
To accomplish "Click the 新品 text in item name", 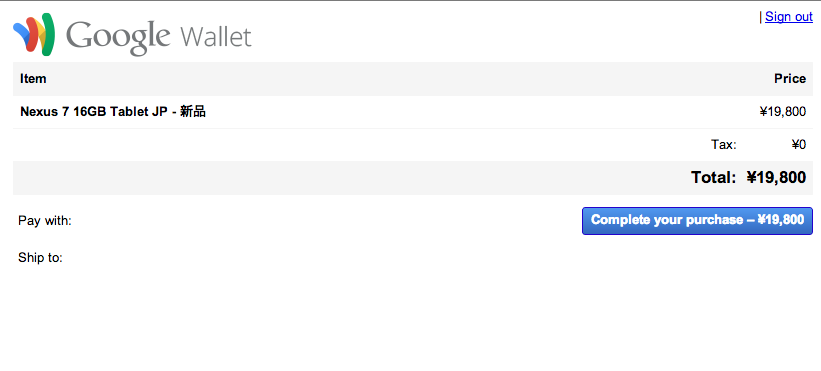I will 193,111.
